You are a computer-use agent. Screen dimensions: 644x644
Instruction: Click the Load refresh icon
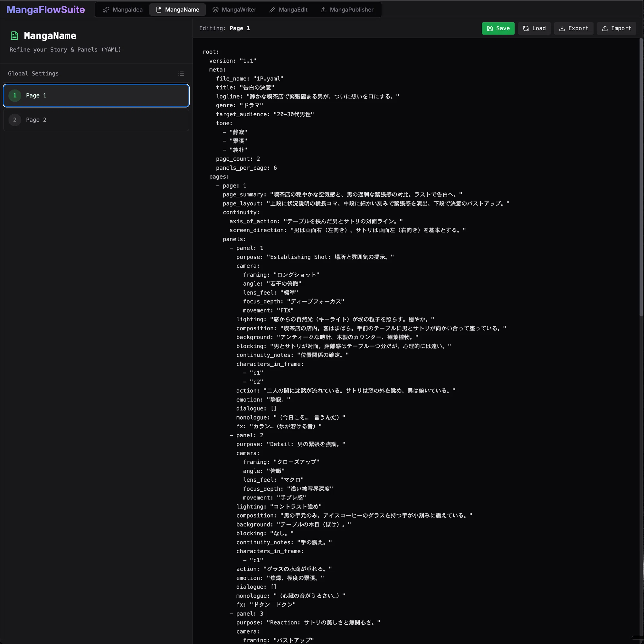pyautogui.click(x=526, y=28)
